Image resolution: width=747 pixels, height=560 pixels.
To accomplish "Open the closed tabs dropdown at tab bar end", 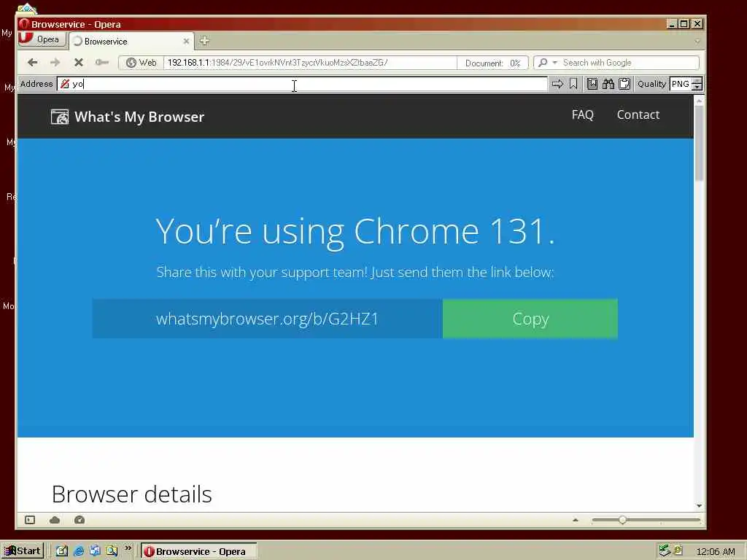I will pos(697,42).
